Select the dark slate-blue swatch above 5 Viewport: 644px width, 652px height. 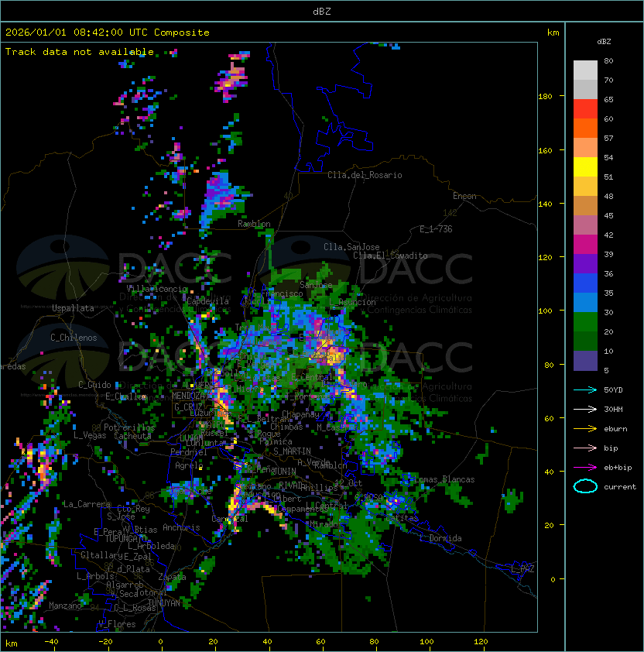tap(585, 361)
